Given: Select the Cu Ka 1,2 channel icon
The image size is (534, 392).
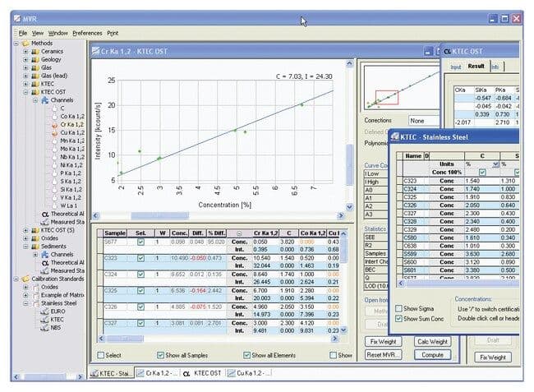Looking at the screenshot, I should 54,133.
